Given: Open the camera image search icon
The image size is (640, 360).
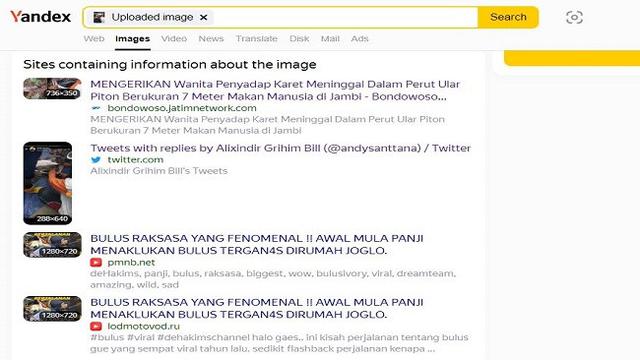Looking at the screenshot, I should [x=574, y=17].
